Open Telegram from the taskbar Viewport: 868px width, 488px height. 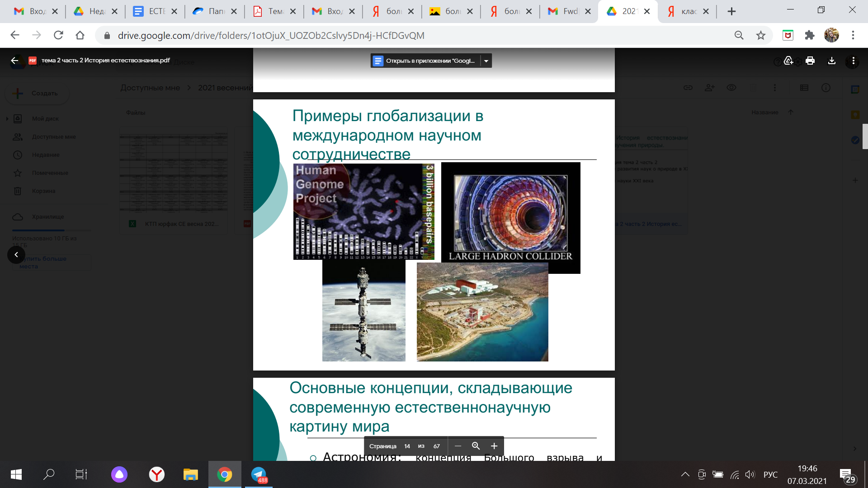[x=259, y=474]
